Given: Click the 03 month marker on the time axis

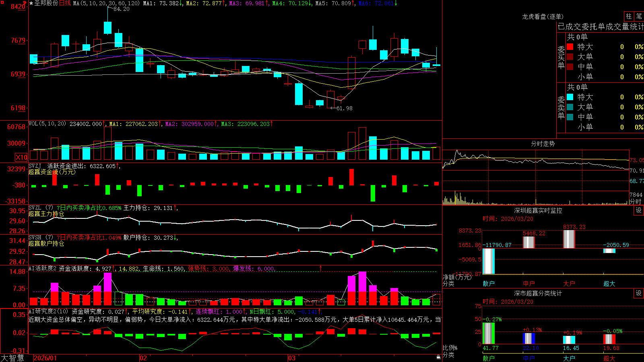Looking at the screenshot, I should tap(292, 358).
